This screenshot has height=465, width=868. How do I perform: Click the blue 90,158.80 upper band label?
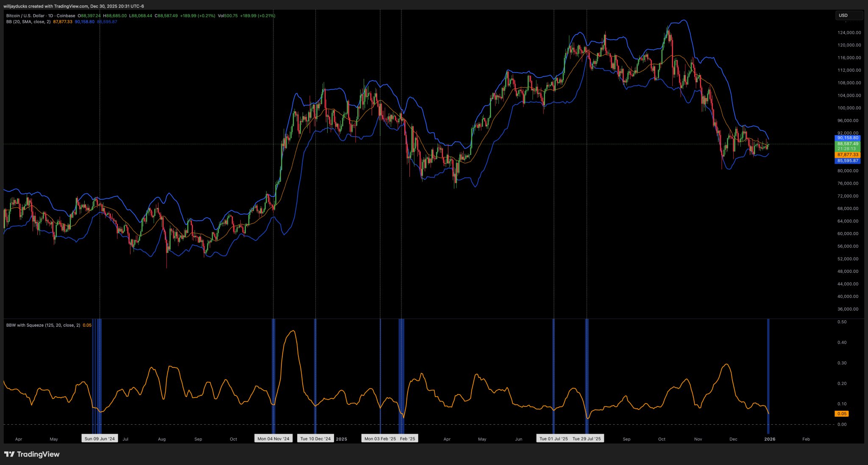pyautogui.click(x=847, y=138)
